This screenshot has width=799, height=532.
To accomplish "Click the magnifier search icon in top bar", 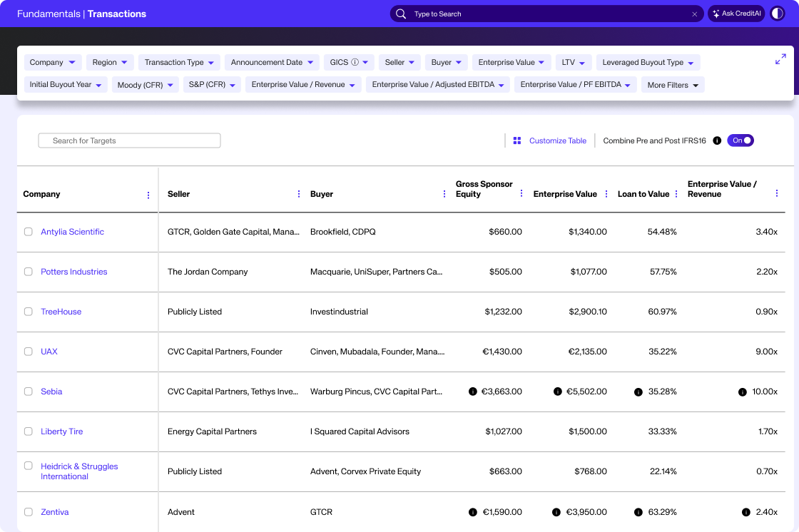I will pyautogui.click(x=401, y=14).
